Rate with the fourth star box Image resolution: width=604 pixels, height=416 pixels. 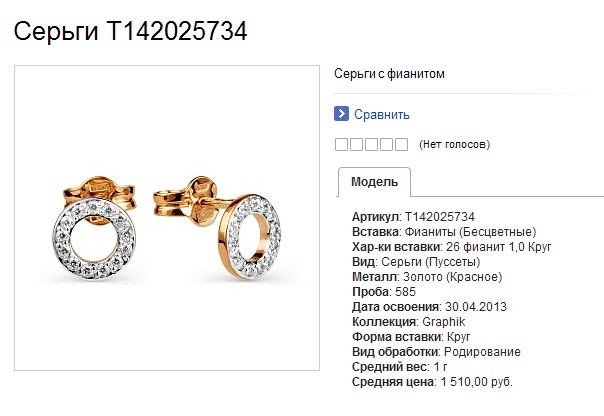coord(386,145)
